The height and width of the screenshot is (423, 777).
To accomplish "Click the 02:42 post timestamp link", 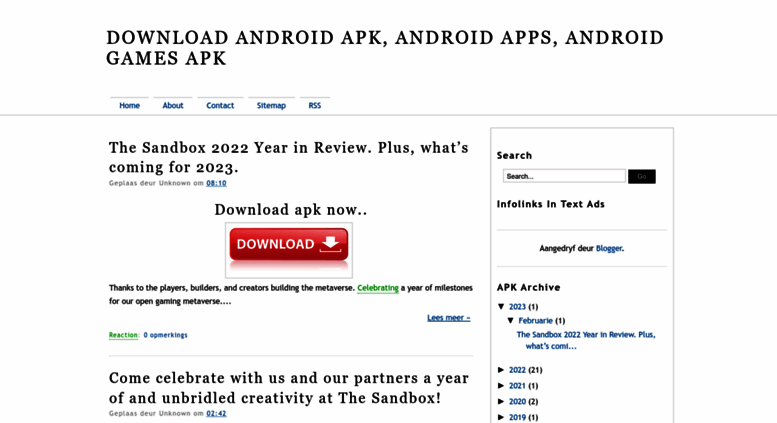I will [216, 414].
